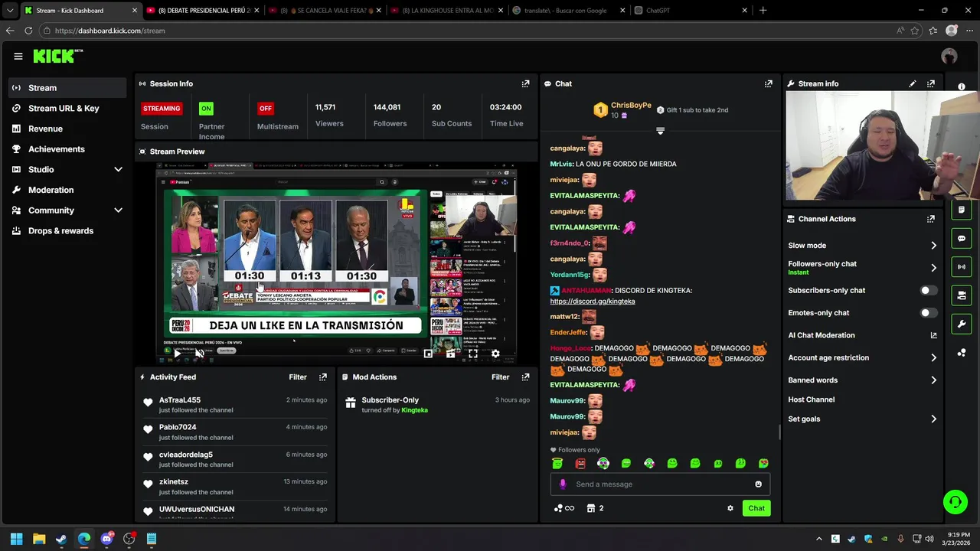Toggle the wrench icon in right rail
The width and height of the screenshot is (980, 551).
962,324
